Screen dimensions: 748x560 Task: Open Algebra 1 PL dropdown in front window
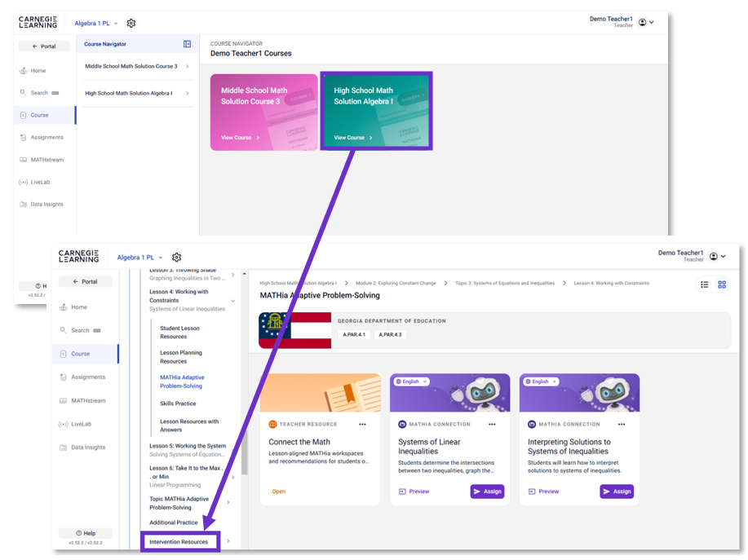pos(139,258)
